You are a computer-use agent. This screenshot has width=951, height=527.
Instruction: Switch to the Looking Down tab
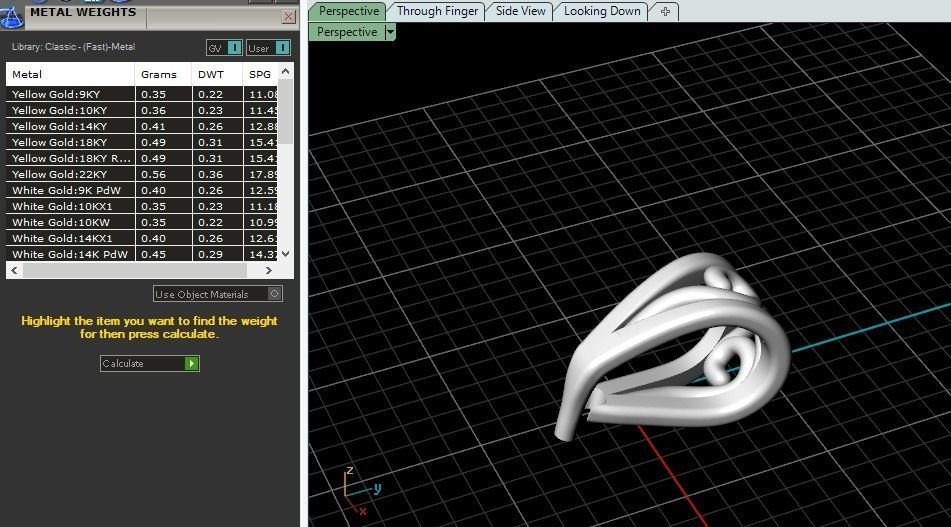tap(602, 11)
